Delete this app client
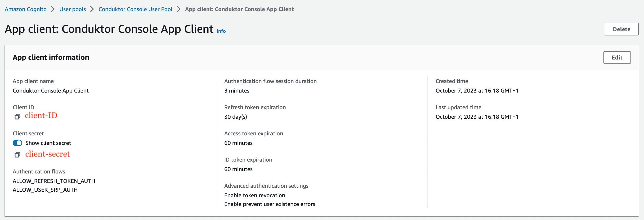 pos(621,29)
